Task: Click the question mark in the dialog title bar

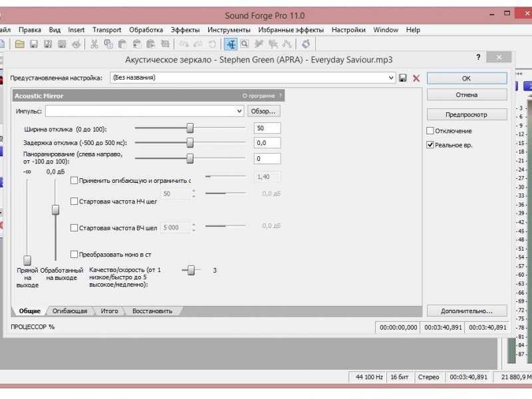Action: point(478,57)
